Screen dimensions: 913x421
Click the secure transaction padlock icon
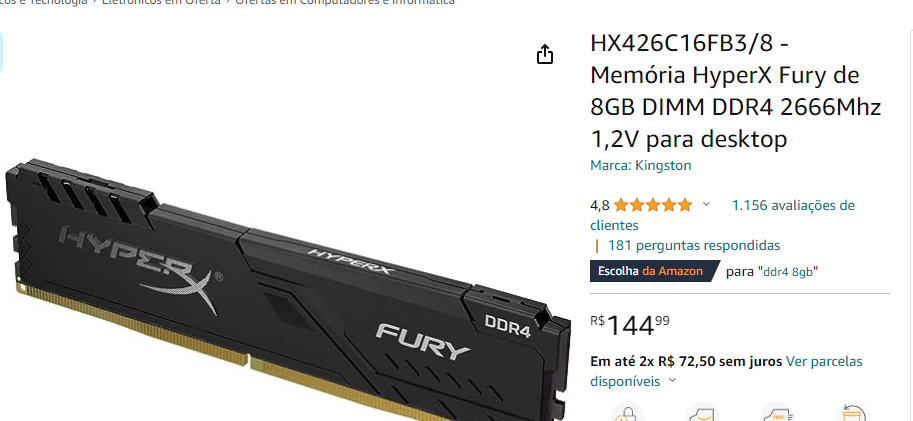tap(627, 413)
